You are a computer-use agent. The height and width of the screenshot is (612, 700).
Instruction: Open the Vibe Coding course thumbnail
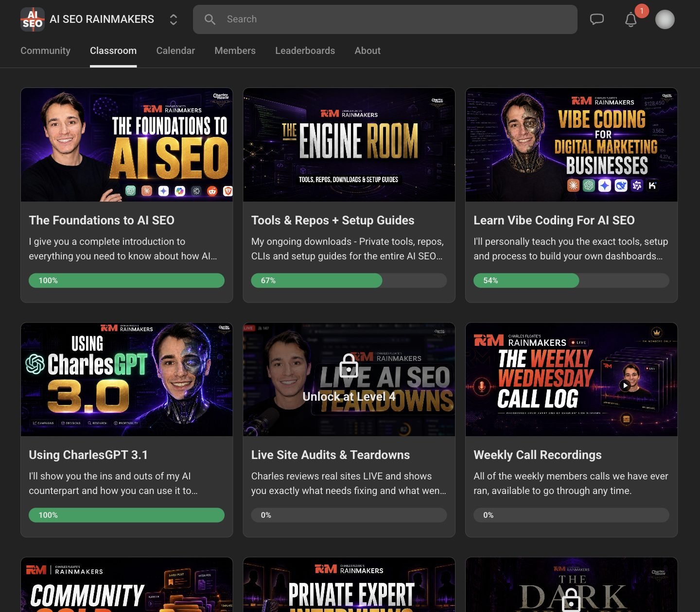pyautogui.click(x=572, y=145)
